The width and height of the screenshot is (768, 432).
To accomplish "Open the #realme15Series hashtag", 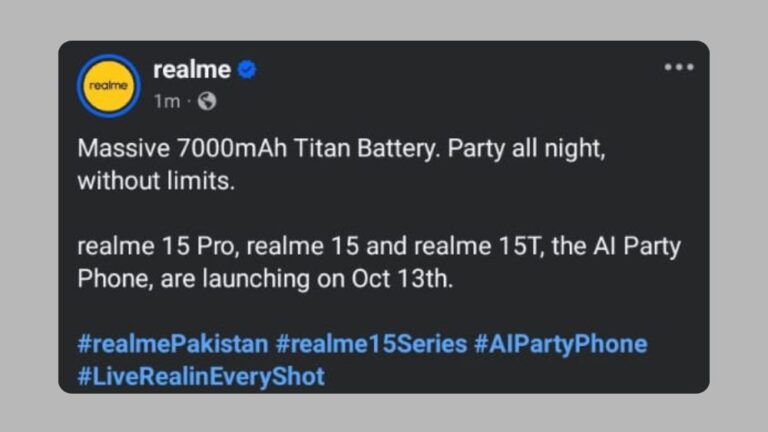I will [x=371, y=344].
